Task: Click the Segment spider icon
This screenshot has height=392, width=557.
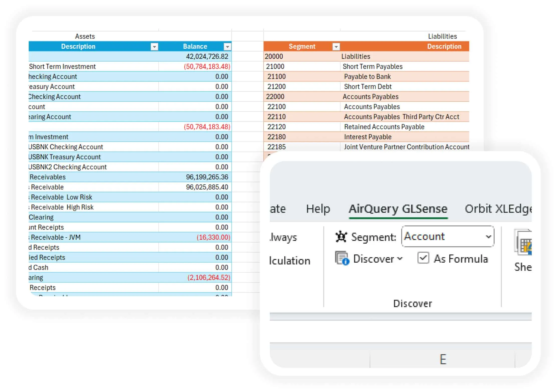Action: click(341, 236)
